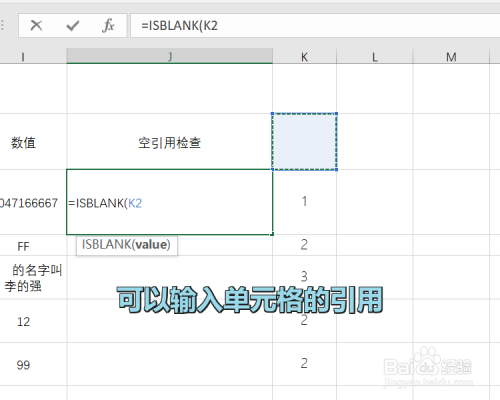Select column K cell beside row 99

pos(304,364)
